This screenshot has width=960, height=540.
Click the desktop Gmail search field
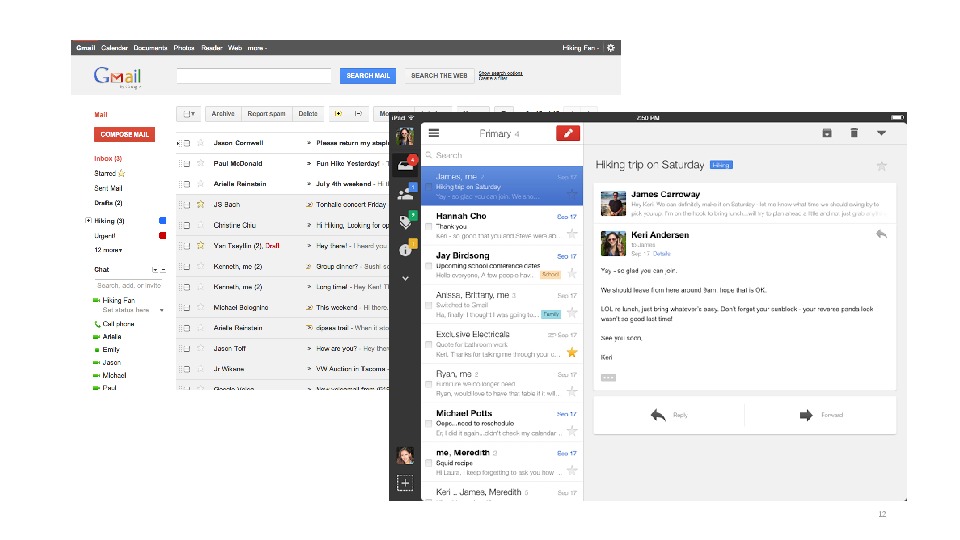pos(254,76)
